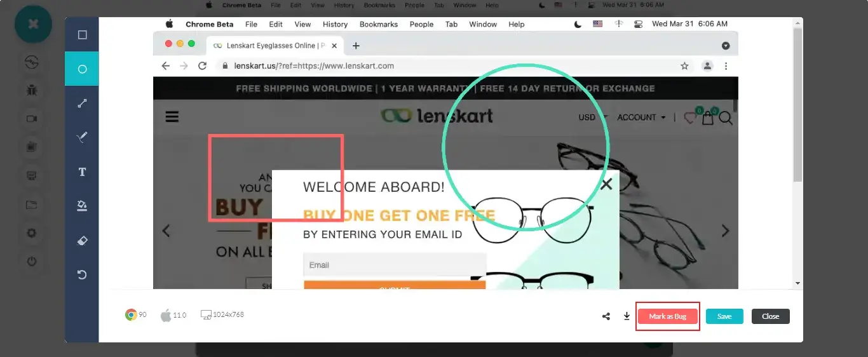
Task: Save the annotated screenshot
Action: tap(724, 316)
